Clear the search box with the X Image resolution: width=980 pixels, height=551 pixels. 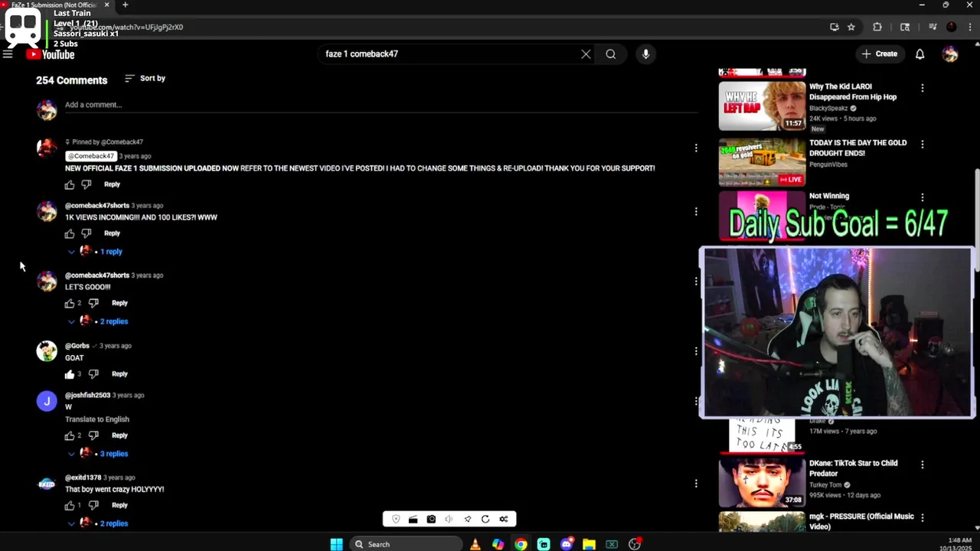[x=586, y=54]
